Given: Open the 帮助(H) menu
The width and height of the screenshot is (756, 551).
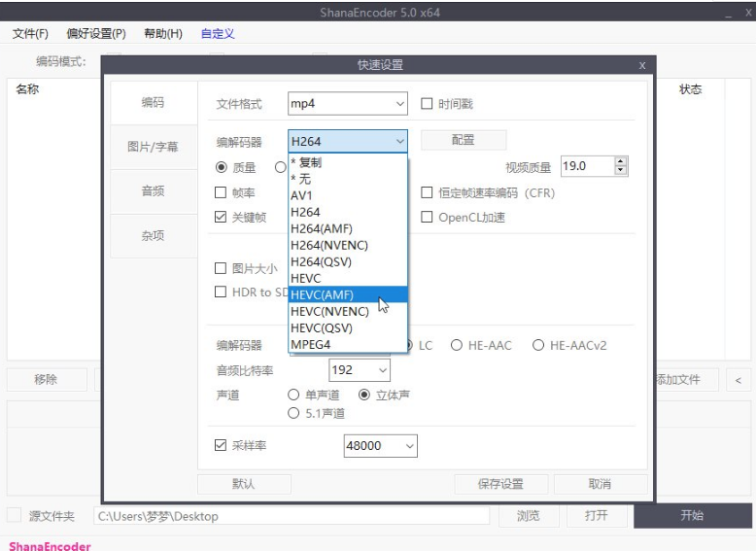Looking at the screenshot, I should click(x=163, y=34).
